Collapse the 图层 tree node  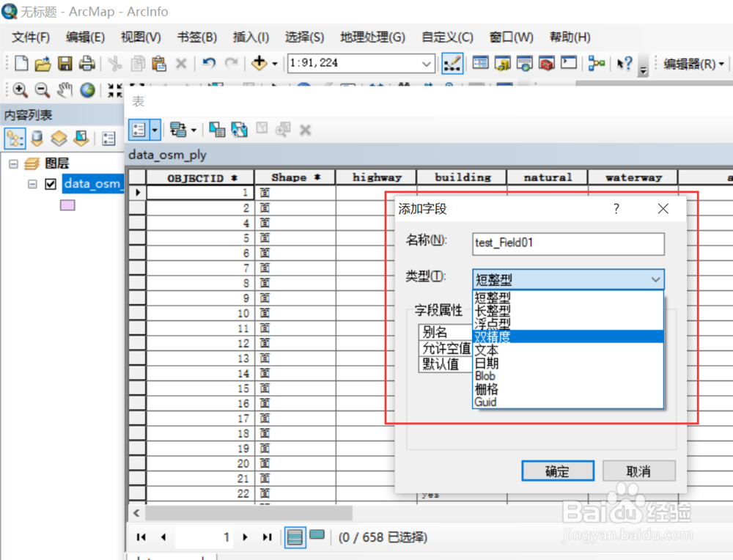13,163
